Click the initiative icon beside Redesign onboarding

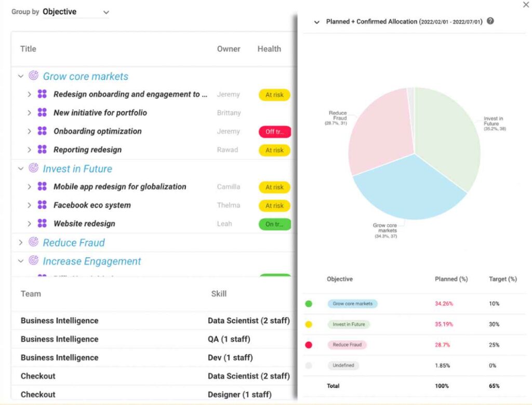point(42,94)
